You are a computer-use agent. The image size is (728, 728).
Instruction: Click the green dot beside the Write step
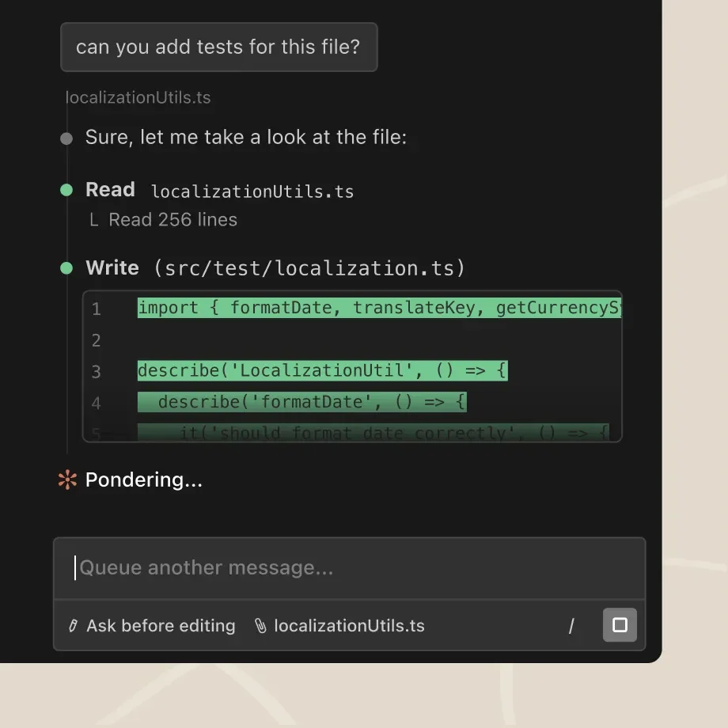(66, 267)
